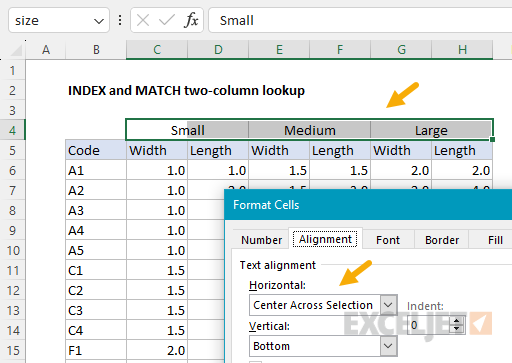Switch to the Border tab
The height and width of the screenshot is (363, 512).
tap(442, 240)
